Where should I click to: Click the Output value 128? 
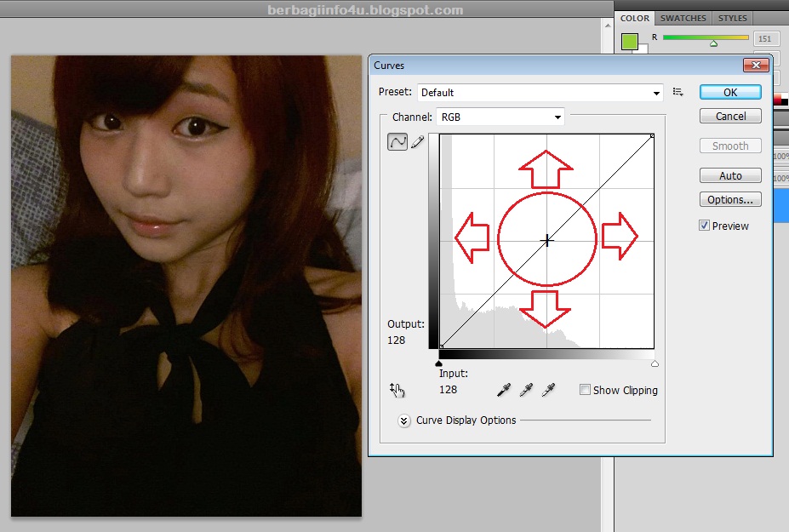point(397,340)
